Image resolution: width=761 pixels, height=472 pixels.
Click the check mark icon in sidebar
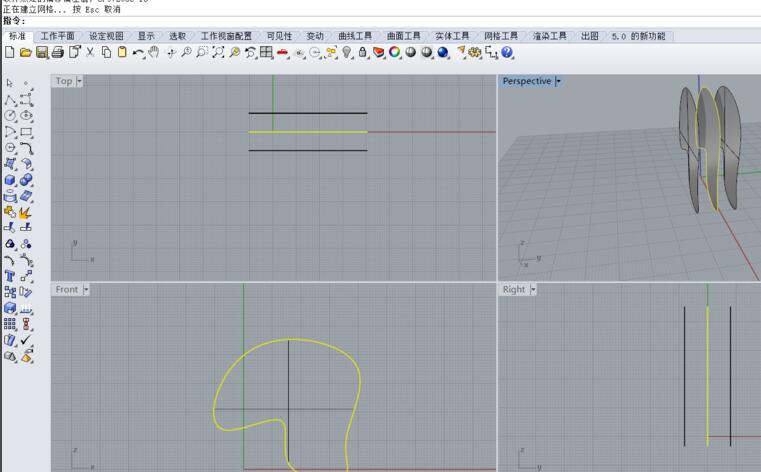27,340
